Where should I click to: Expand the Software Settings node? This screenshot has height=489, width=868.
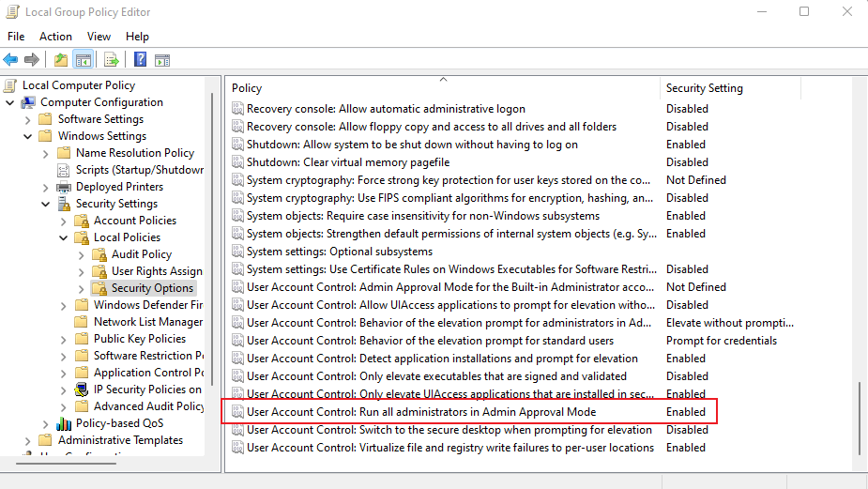pos(27,119)
